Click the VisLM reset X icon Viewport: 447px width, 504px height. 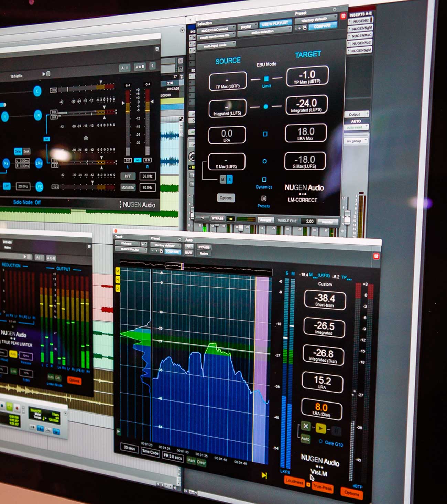[x=306, y=426]
